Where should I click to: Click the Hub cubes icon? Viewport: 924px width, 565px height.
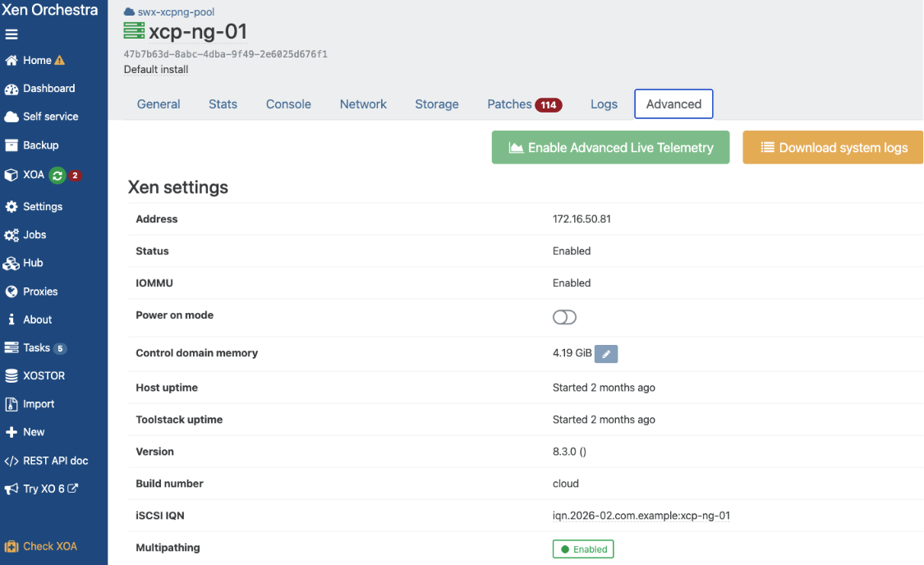click(11, 264)
